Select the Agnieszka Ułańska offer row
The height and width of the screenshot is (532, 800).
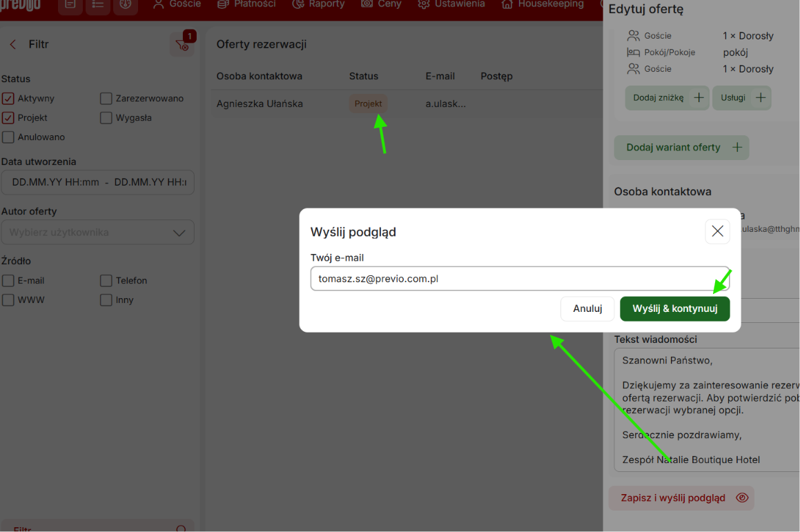407,104
